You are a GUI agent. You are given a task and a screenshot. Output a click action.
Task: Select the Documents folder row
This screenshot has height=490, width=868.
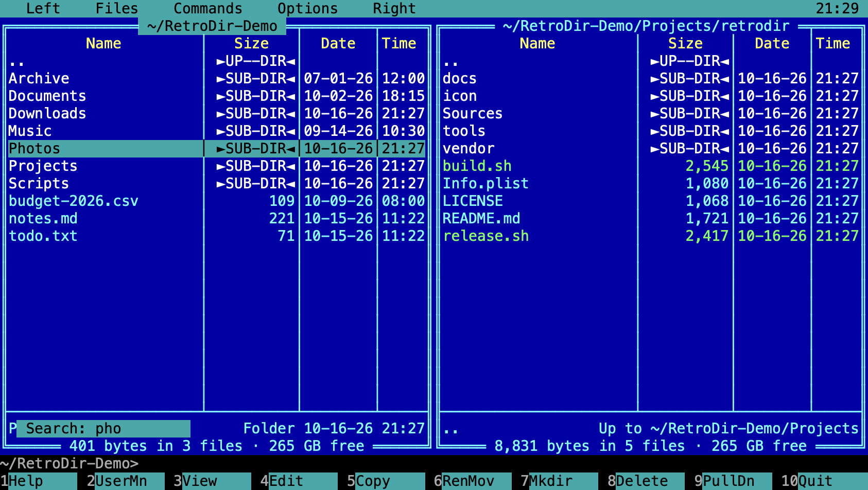click(x=217, y=96)
